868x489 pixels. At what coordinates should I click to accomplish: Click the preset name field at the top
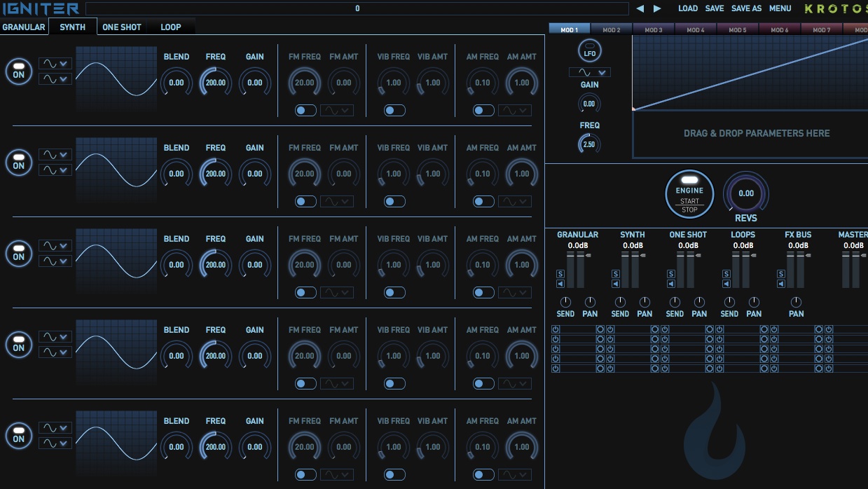357,8
